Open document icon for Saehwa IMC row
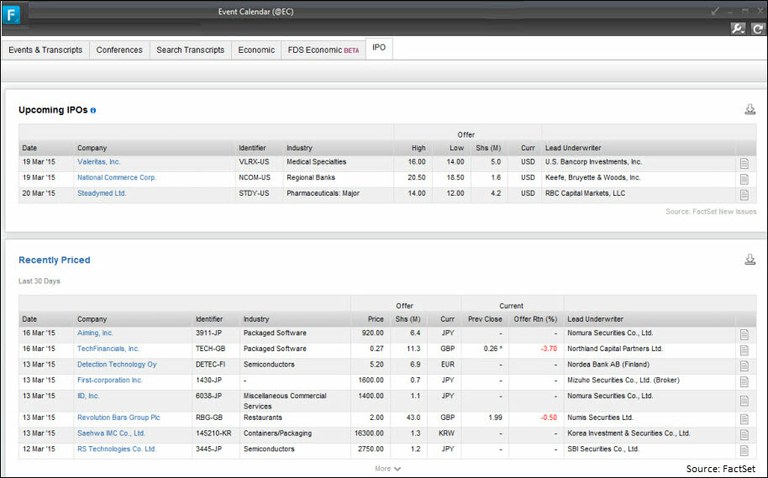 (x=744, y=435)
